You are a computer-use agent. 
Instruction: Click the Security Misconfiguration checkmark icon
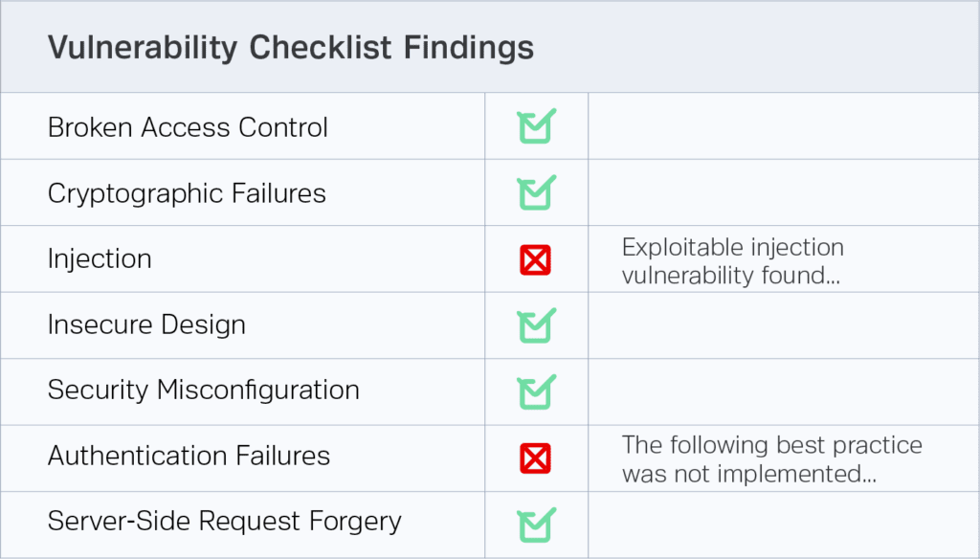point(536,391)
